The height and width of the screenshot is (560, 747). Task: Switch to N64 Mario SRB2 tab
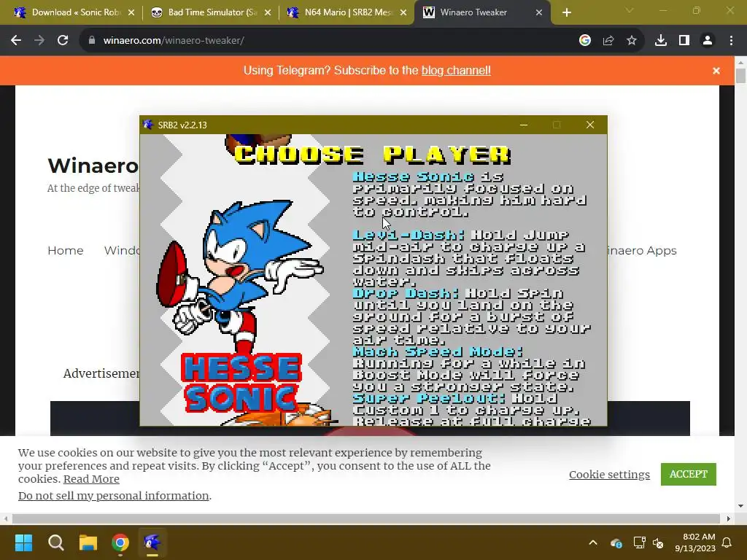pyautogui.click(x=347, y=13)
